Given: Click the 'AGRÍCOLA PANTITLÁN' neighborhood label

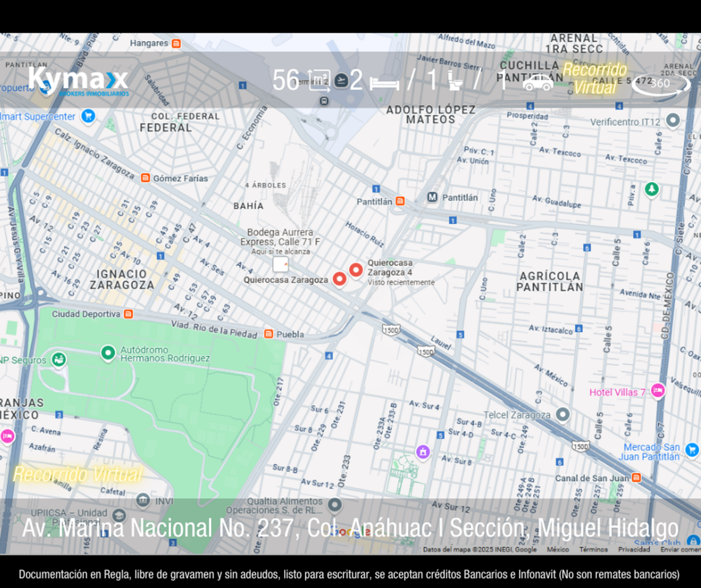Looking at the screenshot, I should pyautogui.click(x=550, y=281).
